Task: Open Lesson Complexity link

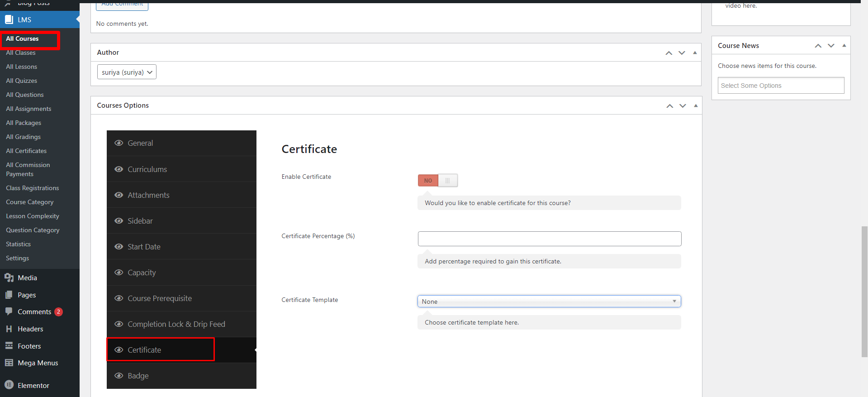Action: coord(33,216)
